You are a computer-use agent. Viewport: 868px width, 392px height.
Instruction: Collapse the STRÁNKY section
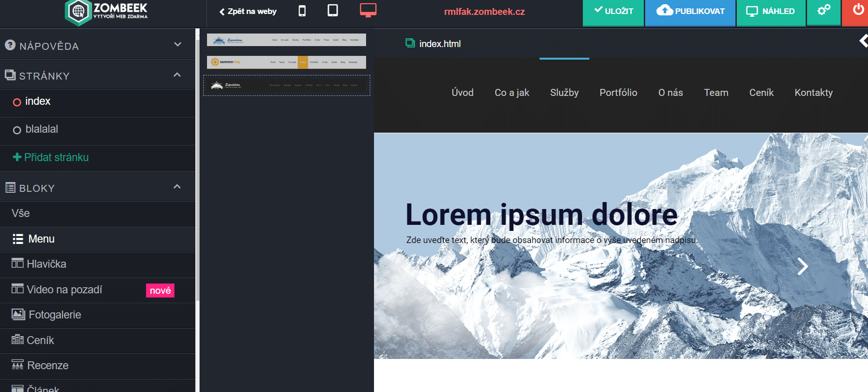[98, 75]
